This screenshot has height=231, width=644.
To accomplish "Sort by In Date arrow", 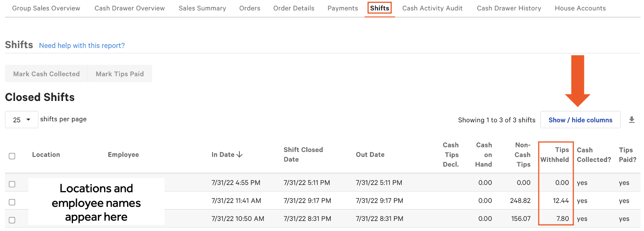I will [x=239, y=154].
